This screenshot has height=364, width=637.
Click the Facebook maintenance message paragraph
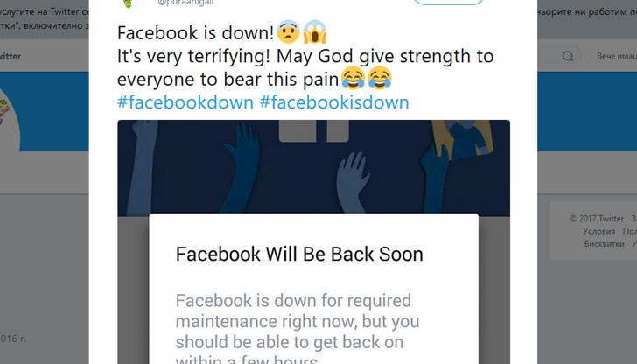pyautogui.click(x=297, y=328)
